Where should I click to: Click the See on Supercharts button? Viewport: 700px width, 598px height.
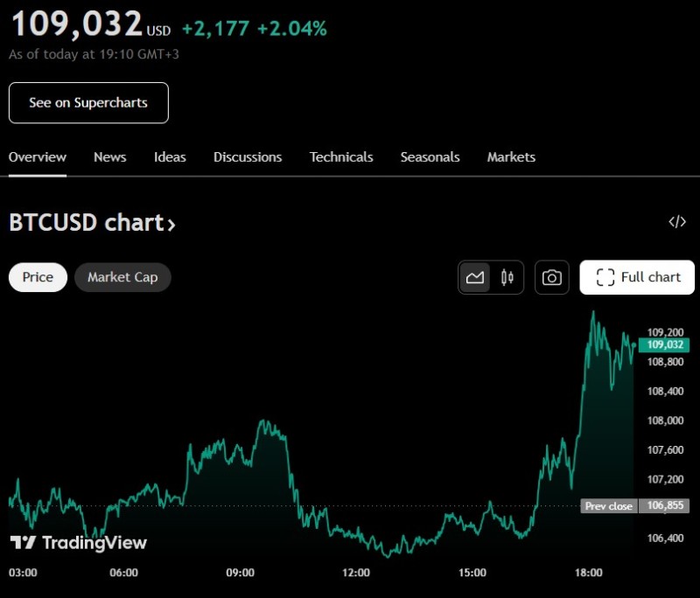[89, 102]
